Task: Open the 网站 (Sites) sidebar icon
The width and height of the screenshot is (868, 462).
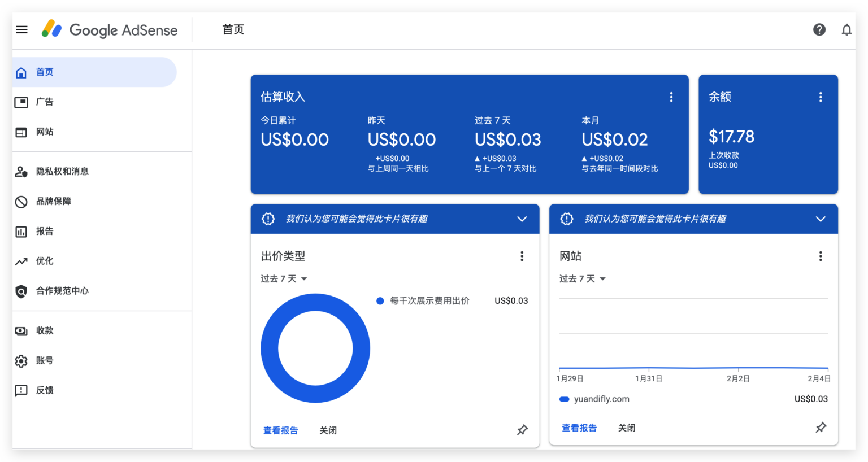Action: coord(20,132)
